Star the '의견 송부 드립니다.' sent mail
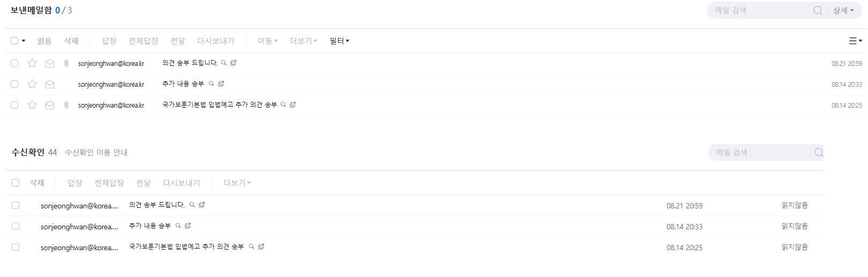 pyautogui.click(x=32, y=63)
